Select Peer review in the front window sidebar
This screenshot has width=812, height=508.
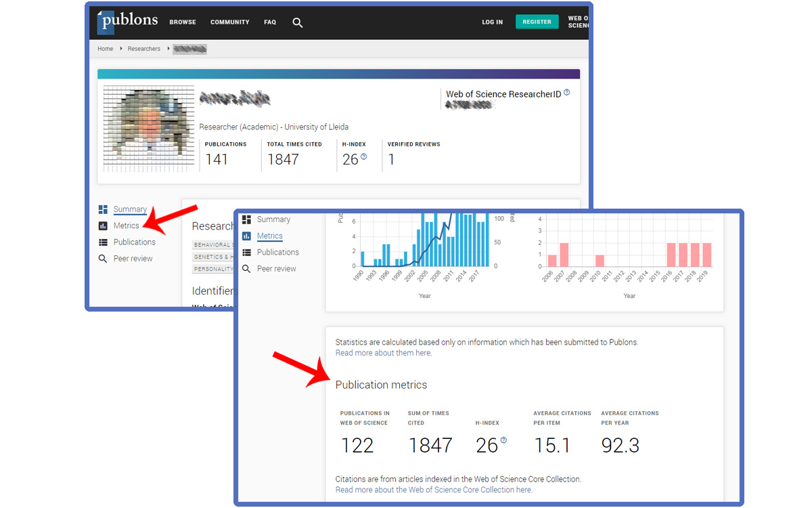(277, 269)
